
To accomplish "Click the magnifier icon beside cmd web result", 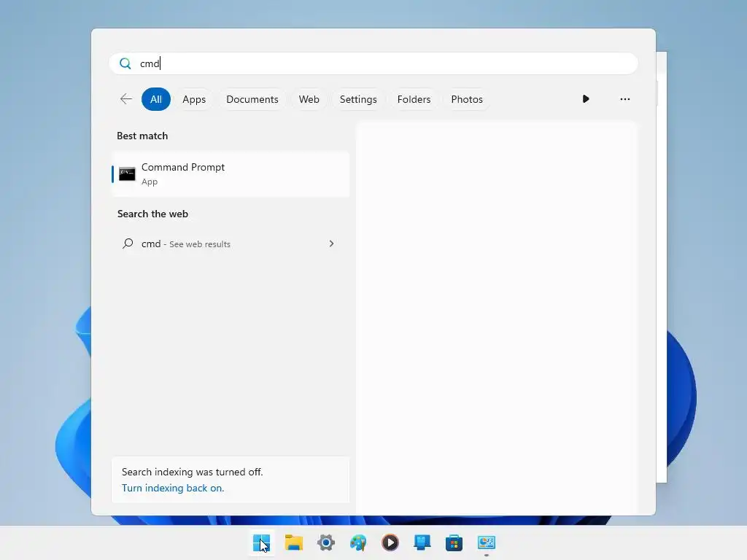I will [x=128, y=244].
